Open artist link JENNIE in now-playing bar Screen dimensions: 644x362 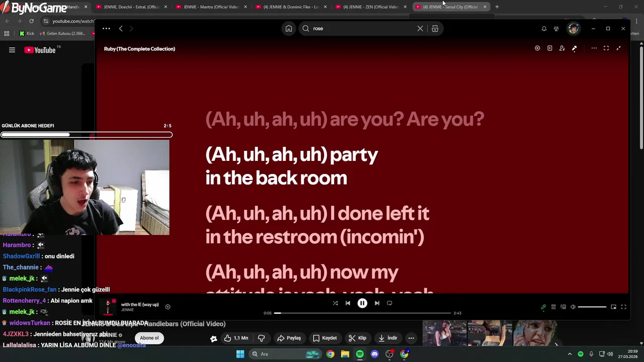(x=127, y=310)
